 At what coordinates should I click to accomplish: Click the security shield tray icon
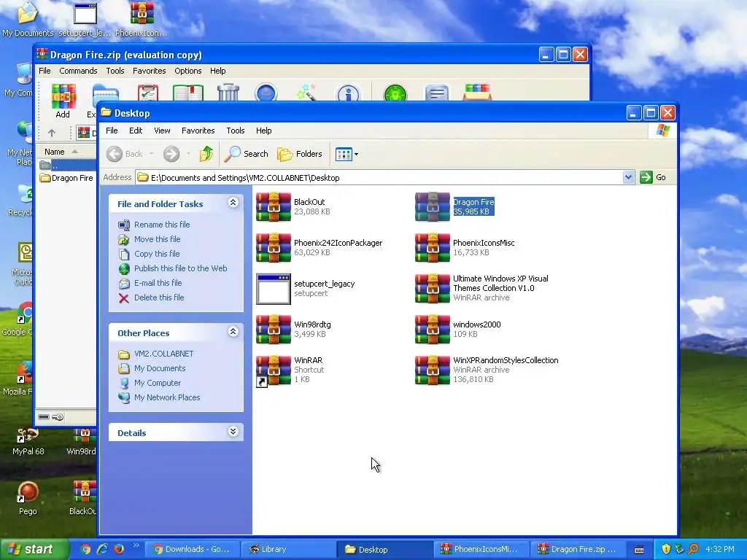pyautogui.click(x=665, y=549)
